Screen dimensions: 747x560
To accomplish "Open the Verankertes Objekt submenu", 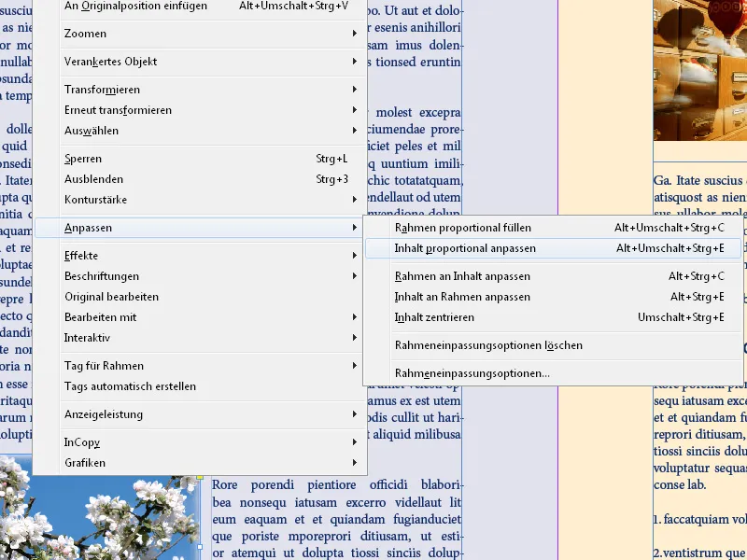I will point(200,62).
